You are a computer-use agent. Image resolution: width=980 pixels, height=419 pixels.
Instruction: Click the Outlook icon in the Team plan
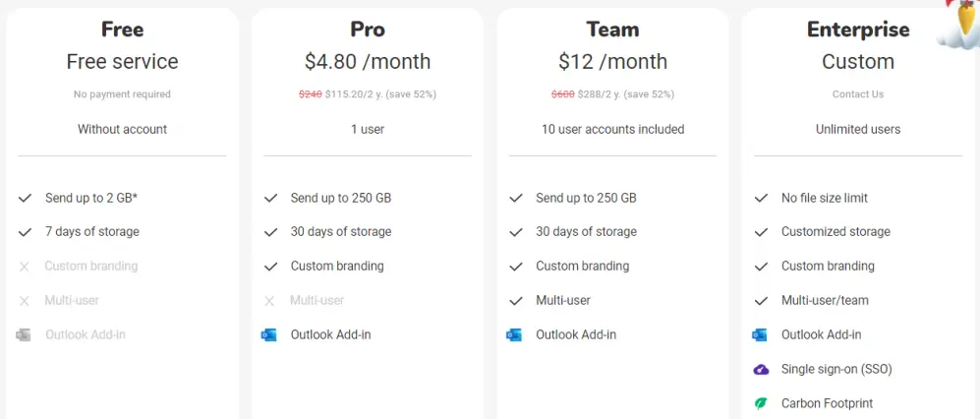[514, 334]
